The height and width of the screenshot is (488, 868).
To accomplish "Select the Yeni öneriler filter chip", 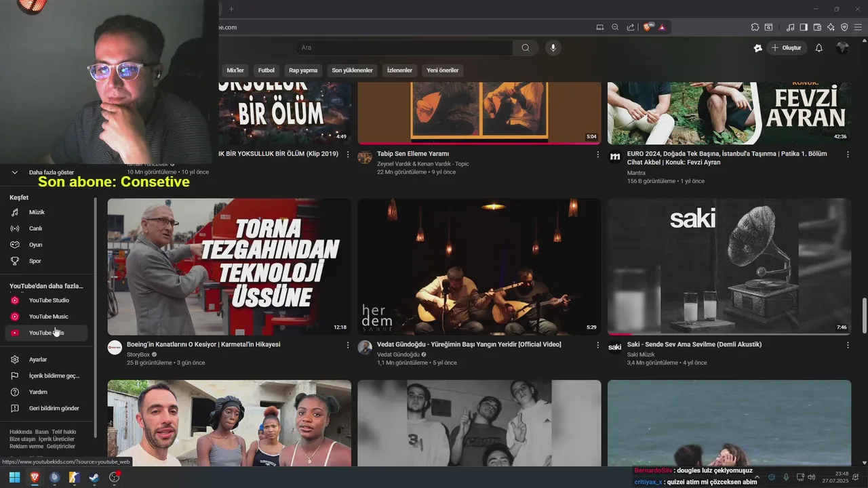I will pos(442,70).
